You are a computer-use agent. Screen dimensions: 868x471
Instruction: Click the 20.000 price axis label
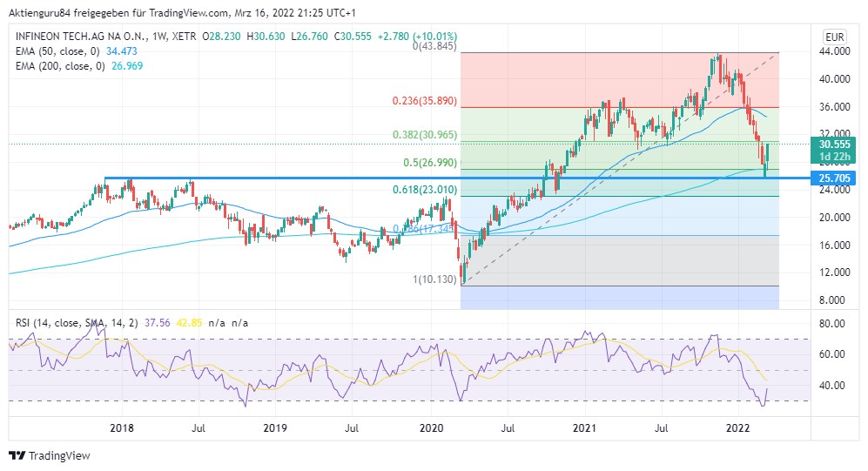(x=834, y=218)
